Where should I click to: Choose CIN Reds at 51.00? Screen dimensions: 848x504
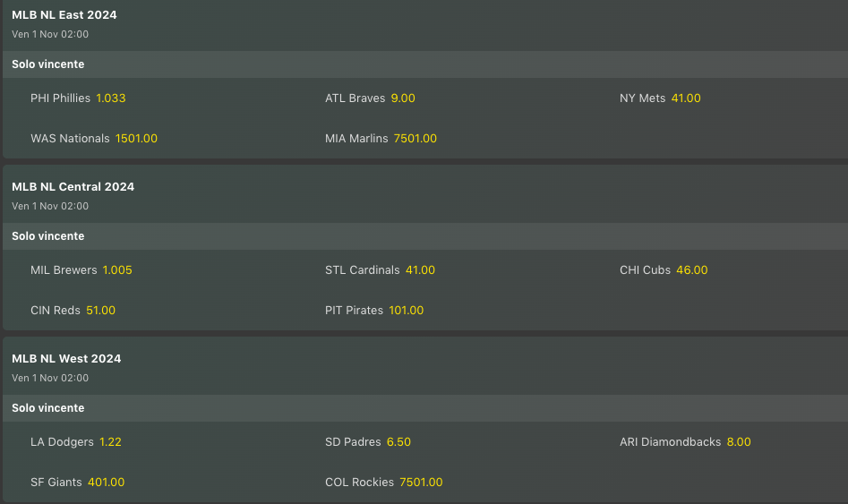point(100,311)
